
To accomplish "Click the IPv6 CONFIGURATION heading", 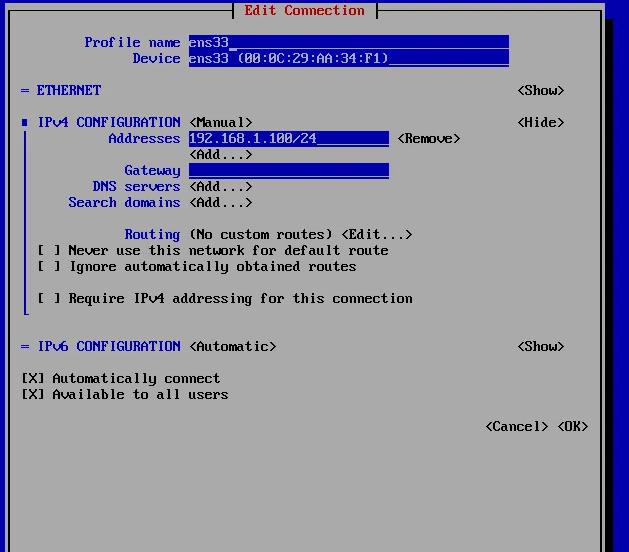I will pos(109,346).
